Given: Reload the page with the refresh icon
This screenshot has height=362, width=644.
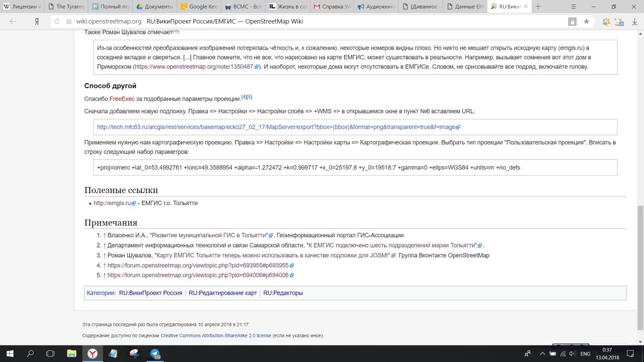Looking at the screenshot, I should pos(57,22).
